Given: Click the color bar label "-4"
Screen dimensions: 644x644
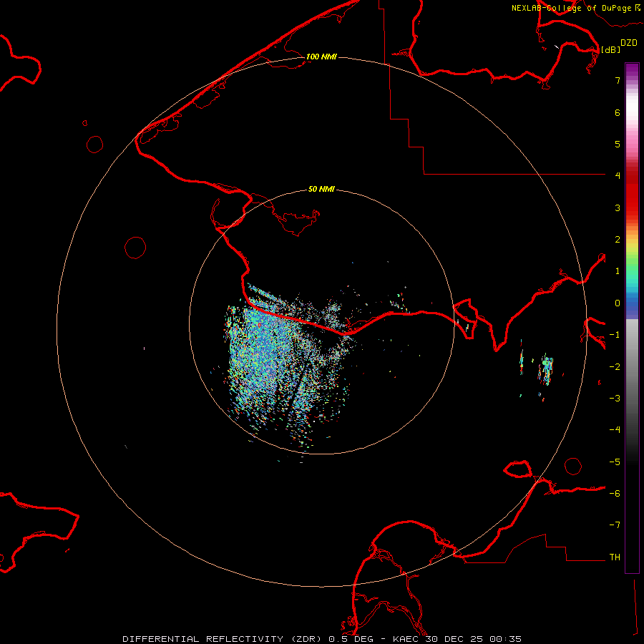Looking at the screenshot, I should click(x=615, y=430).
